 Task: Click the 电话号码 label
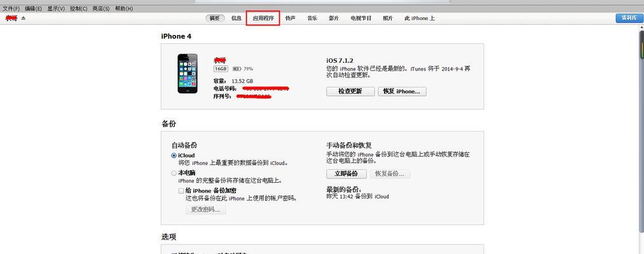tap(225, 89)
